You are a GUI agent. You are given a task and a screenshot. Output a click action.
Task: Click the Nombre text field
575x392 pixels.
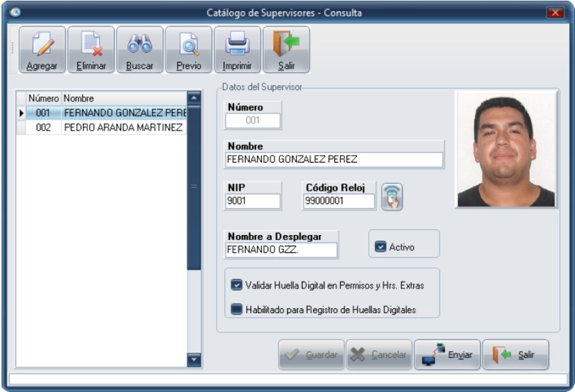pyautogui.click(x=333, y=159)
